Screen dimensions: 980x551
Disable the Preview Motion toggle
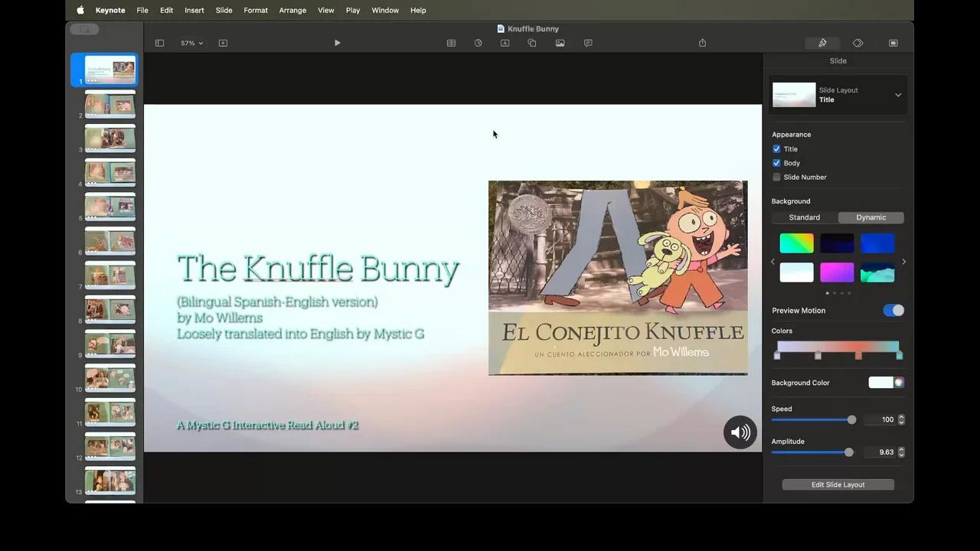(893, 310)
